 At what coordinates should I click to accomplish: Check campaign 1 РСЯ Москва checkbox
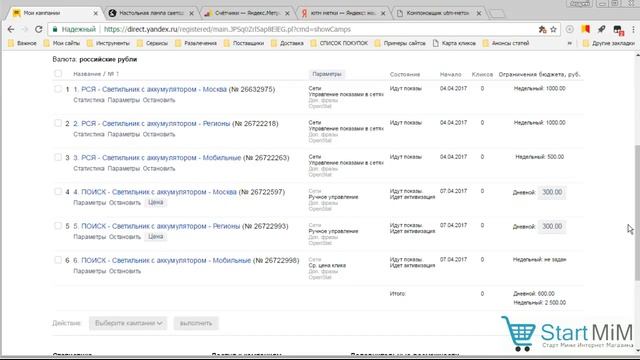click(58, 89)
